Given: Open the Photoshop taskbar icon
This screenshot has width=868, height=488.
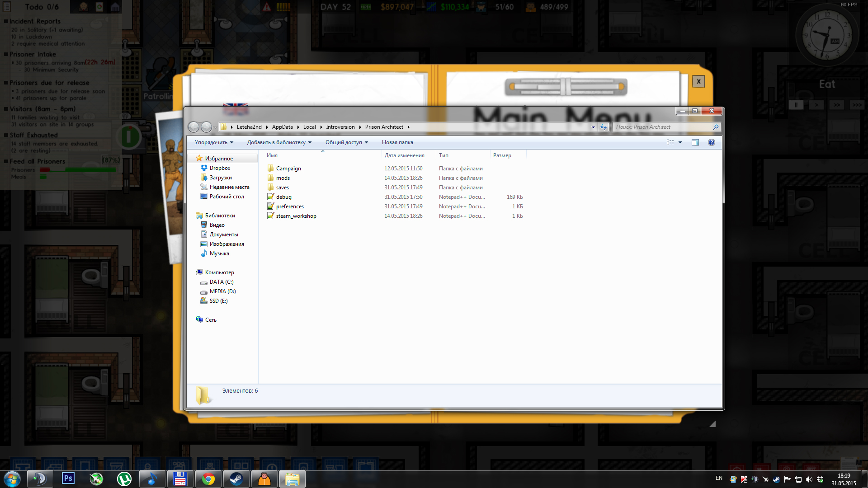Looking at the screenshot, I should pos(68,479).
